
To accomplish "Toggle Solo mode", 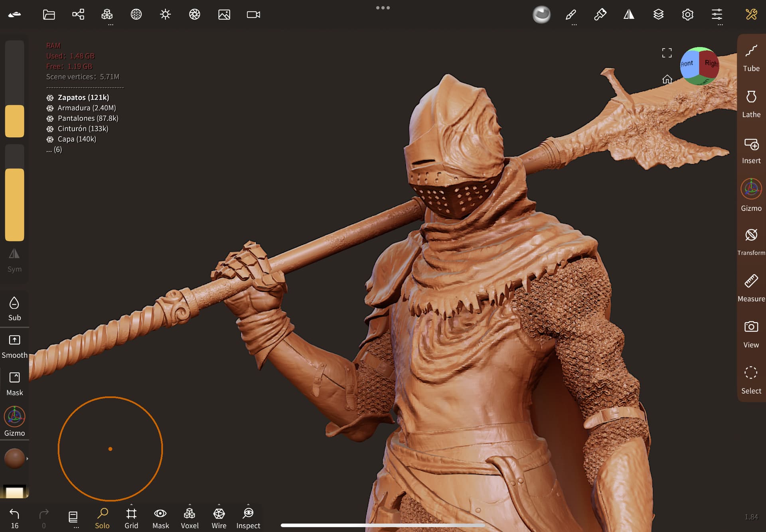I will pos(102,518).
